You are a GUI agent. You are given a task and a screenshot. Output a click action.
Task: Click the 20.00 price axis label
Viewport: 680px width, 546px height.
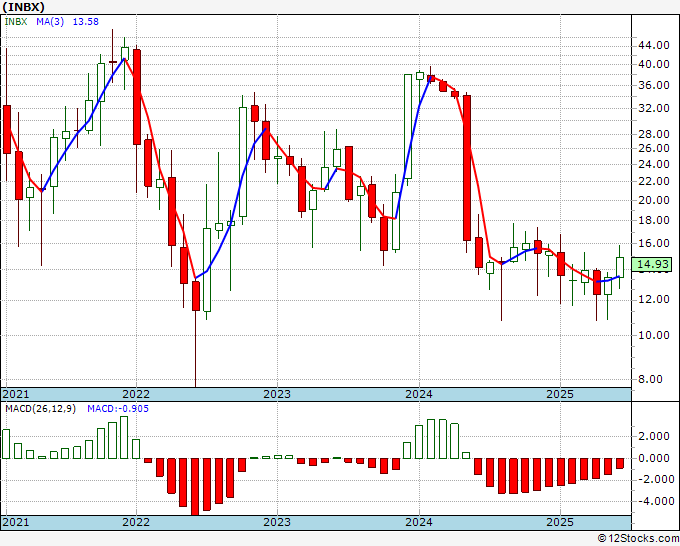[653, 200]
